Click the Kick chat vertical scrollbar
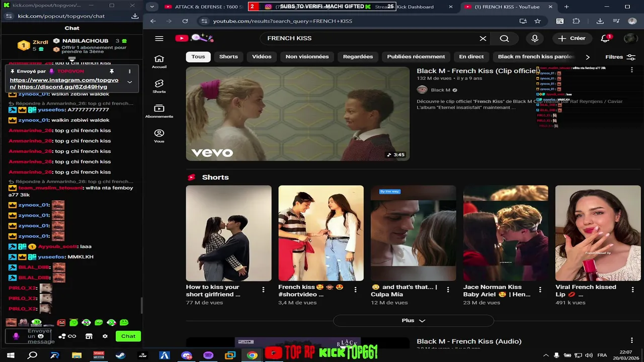 click(x=141, y=305)
